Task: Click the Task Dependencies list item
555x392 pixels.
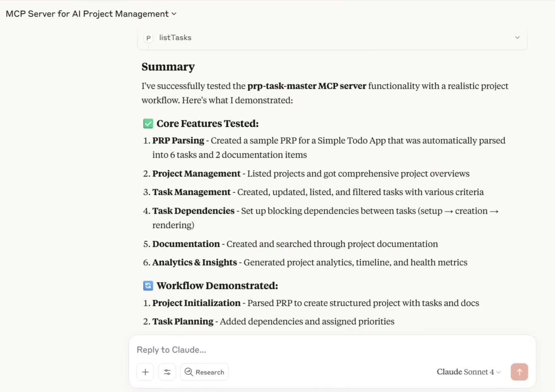Action: pos(321,218)
